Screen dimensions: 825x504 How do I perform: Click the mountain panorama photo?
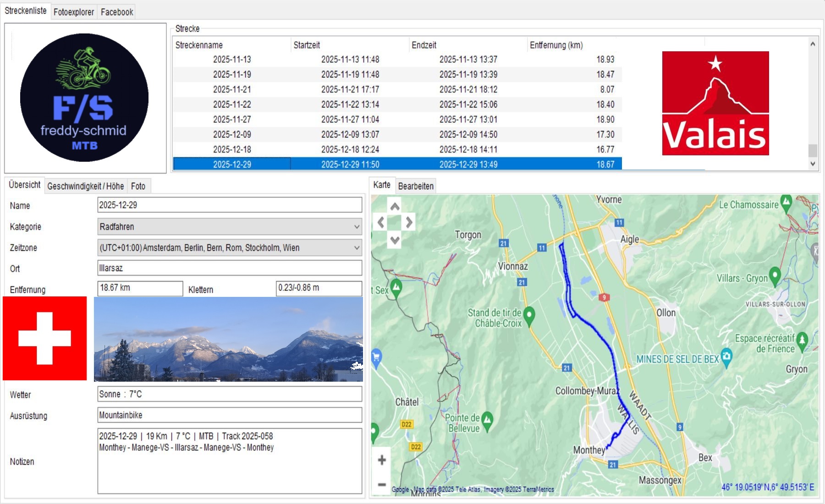click(x=228, y=339)
